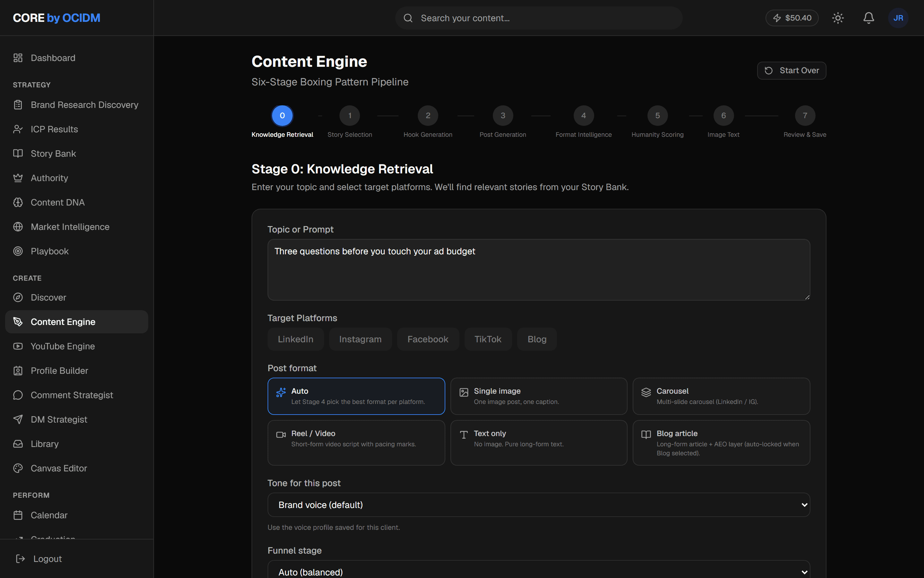Click the Content DNA brain icon
This screenshot has height=578, width=924.
(18, 203)
